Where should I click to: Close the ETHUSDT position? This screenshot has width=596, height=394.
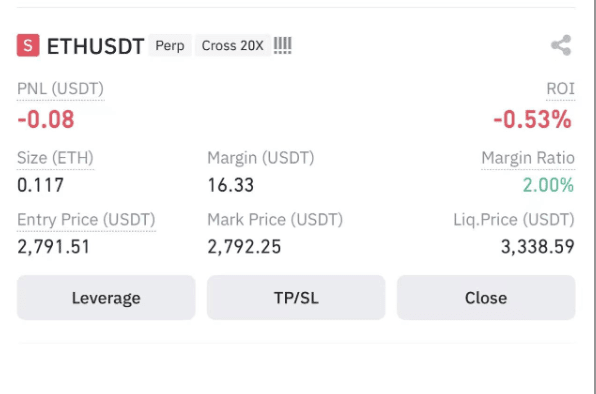[x=486, y=297]
